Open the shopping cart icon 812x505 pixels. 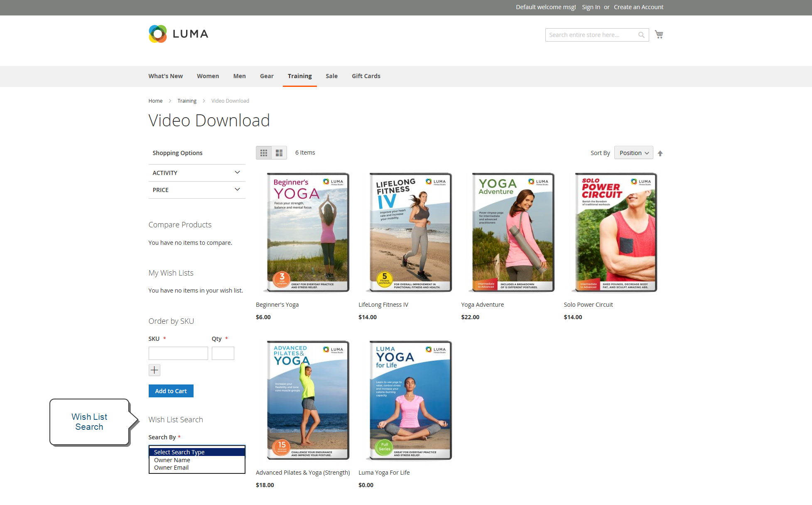pos(659,34)
